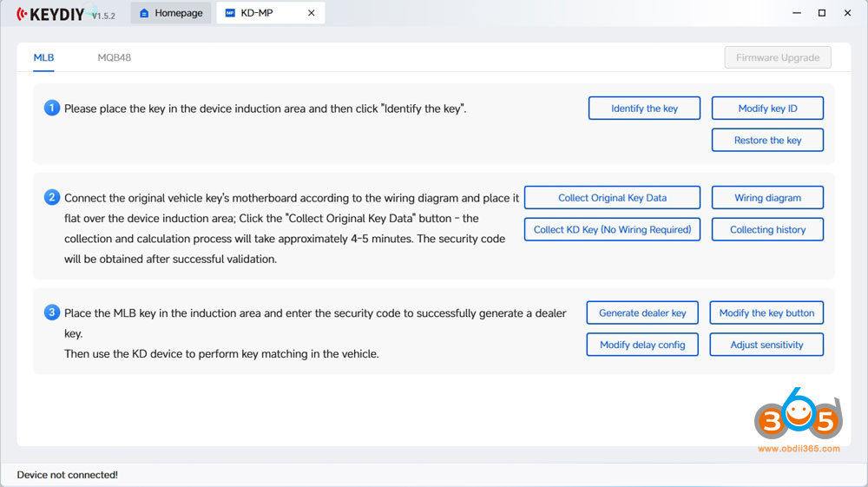This screenshot has width=868, height=487.
Task: Click the Homepage house icon
Action: click(x=144, y=13)
